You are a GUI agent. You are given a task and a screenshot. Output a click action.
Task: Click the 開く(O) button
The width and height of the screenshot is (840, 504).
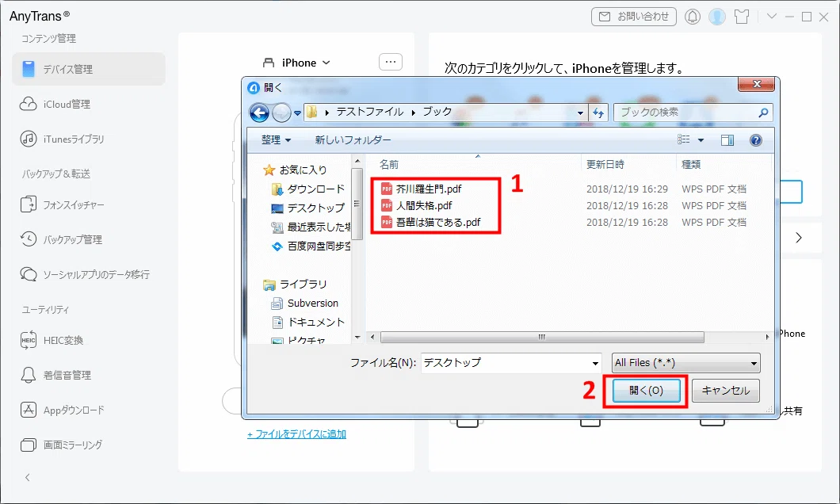pyautogui.click(x=646, y=391)
